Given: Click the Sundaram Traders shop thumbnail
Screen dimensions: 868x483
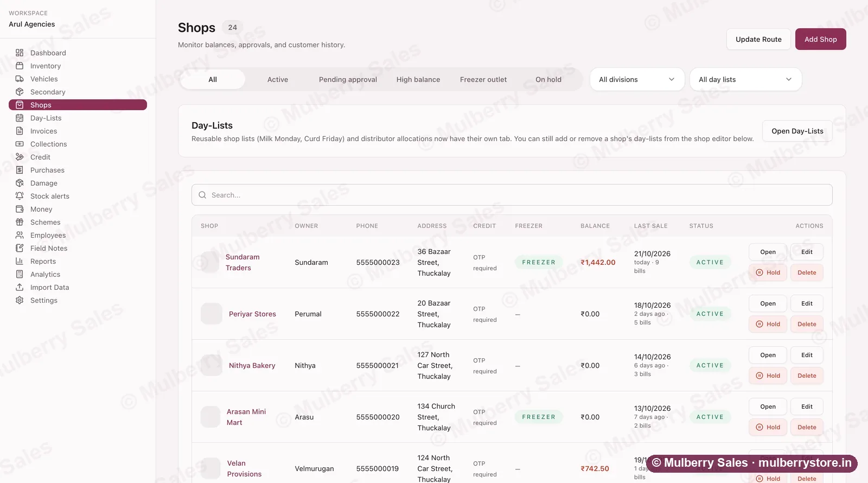Looking at the screenshot, I should 210,262.
